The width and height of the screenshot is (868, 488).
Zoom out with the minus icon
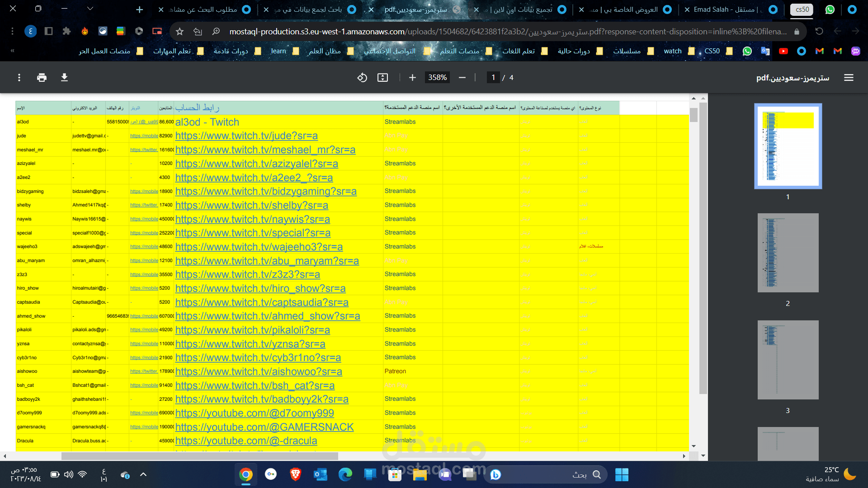pos(462,78)
